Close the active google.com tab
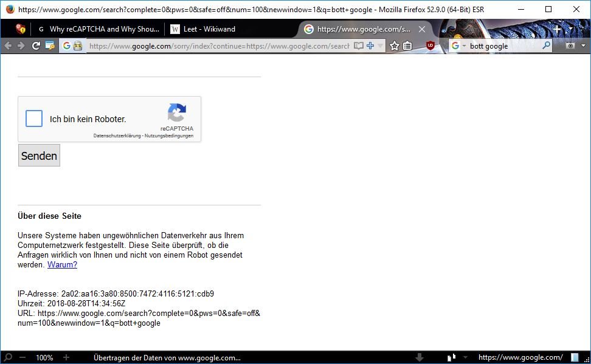Image resolution: width=591 pixels, height=364 pixels. pos(422,29)
